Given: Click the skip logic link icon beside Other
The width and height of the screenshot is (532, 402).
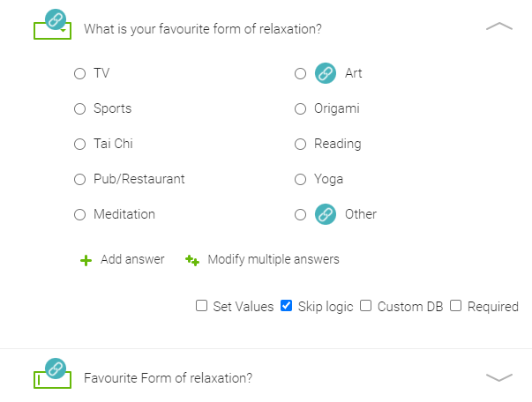Looking at the screenshot, I should coord(326,214).
